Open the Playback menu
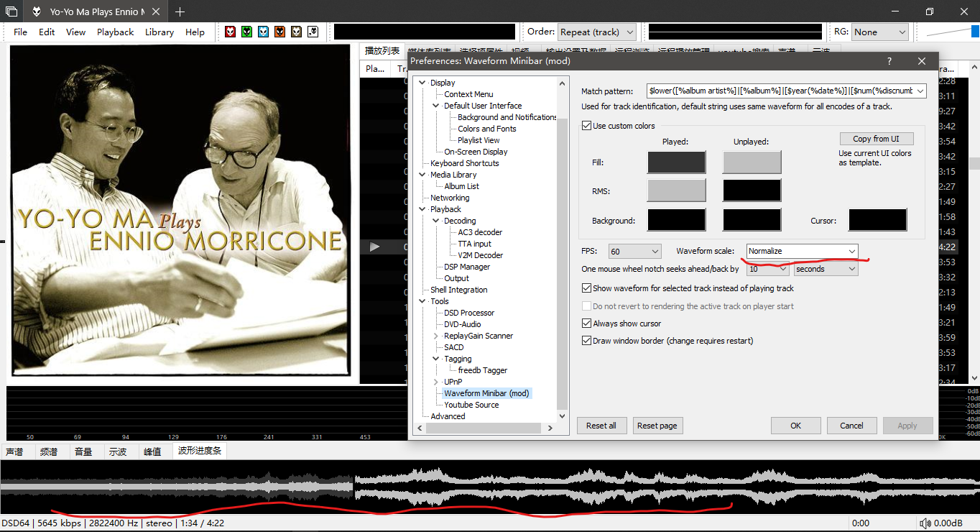This screenshot has height=532, width=980. point(115,32)
